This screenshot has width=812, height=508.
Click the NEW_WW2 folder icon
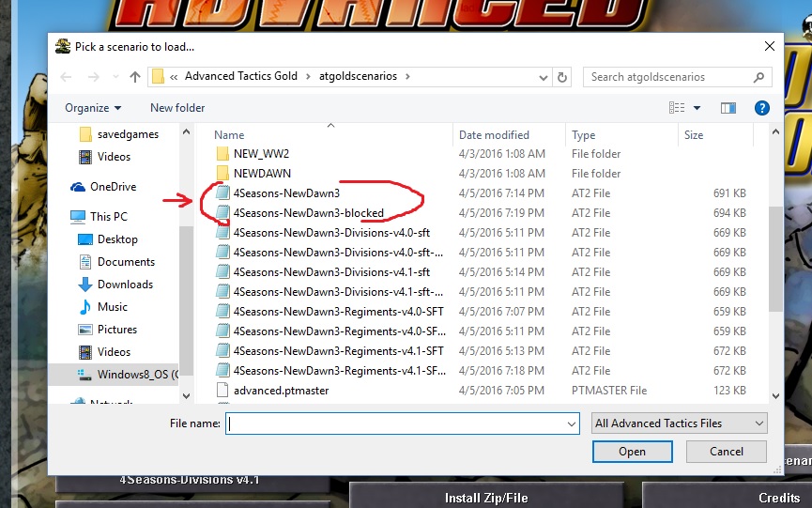[x=222, y=154]
